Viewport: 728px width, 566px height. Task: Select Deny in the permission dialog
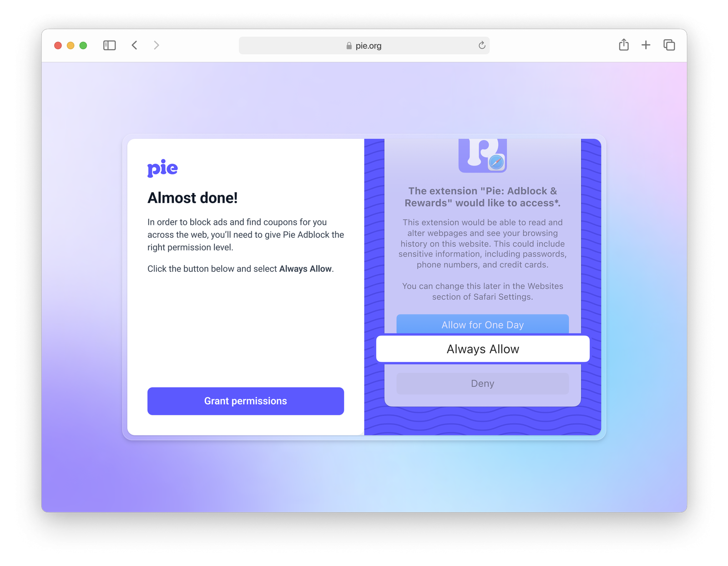tap(482, 383)
